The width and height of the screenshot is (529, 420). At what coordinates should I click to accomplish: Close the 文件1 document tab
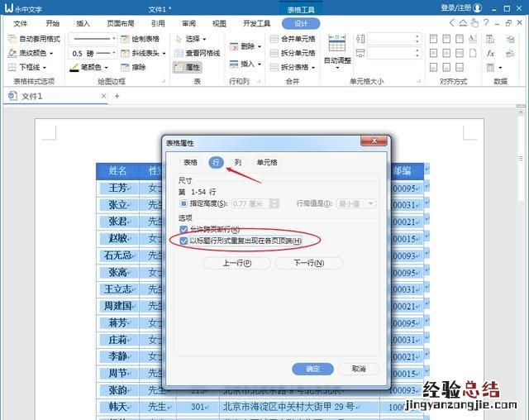pos(103,96)
